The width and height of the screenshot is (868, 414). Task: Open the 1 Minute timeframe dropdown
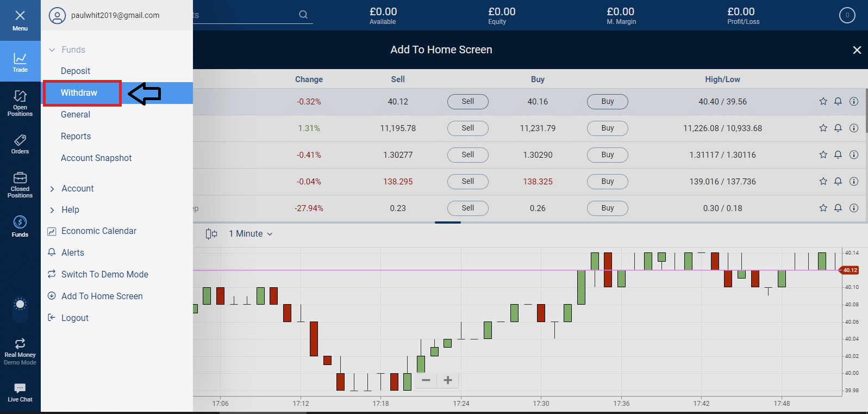click(251, 234)
